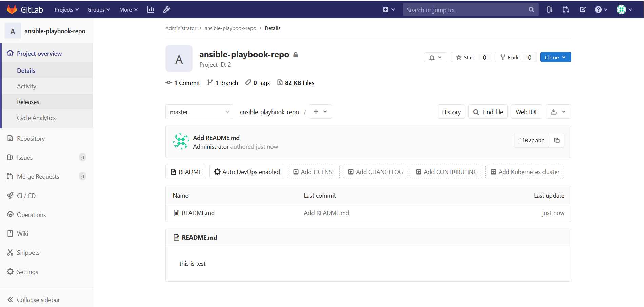The height and width of the screenshot is (307, 644).
Task: Open the Groups menu
Action: [x=99, y=9]
